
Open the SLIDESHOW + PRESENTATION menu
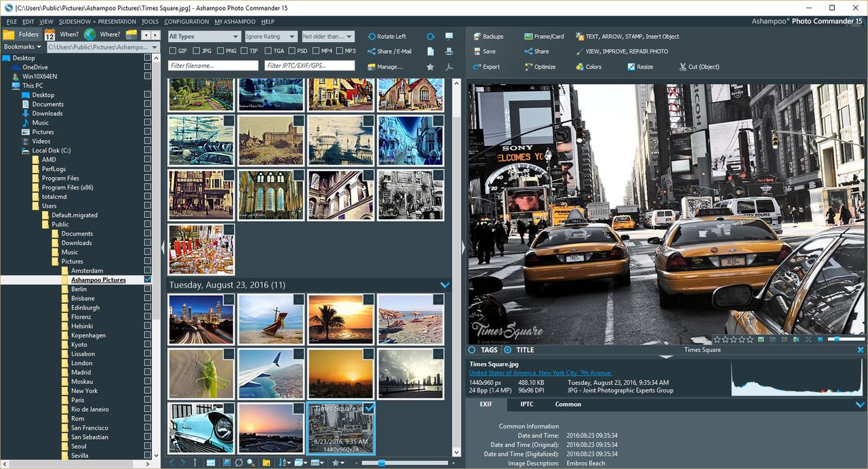[97, 22]
